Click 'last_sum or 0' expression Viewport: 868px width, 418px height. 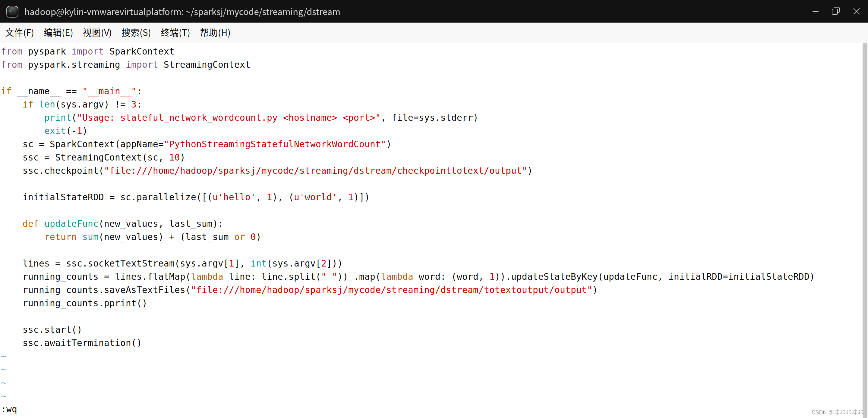[x=220, y=237]
